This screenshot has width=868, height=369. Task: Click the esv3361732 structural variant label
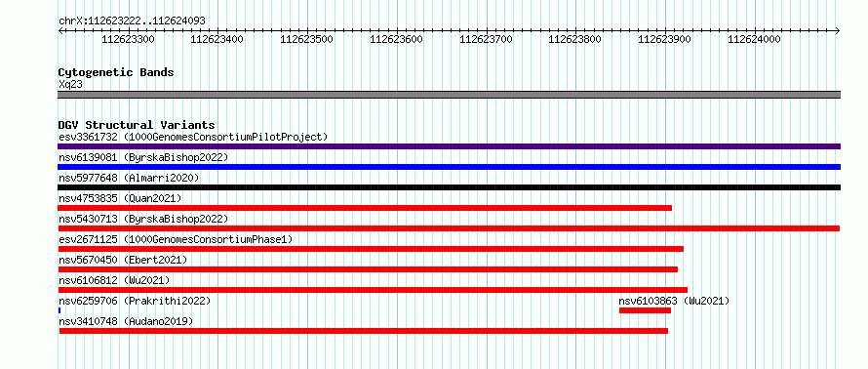pos(193,137)
